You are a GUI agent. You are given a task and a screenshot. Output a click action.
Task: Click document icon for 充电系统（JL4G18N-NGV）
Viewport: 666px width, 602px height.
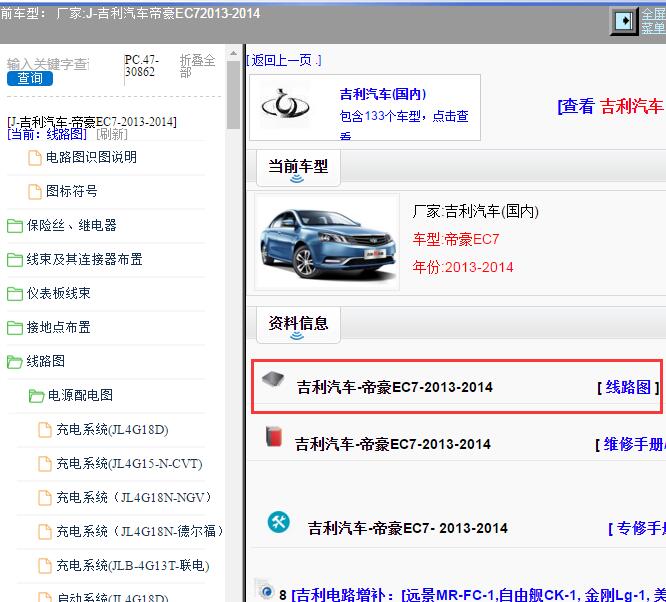[45, 497]
